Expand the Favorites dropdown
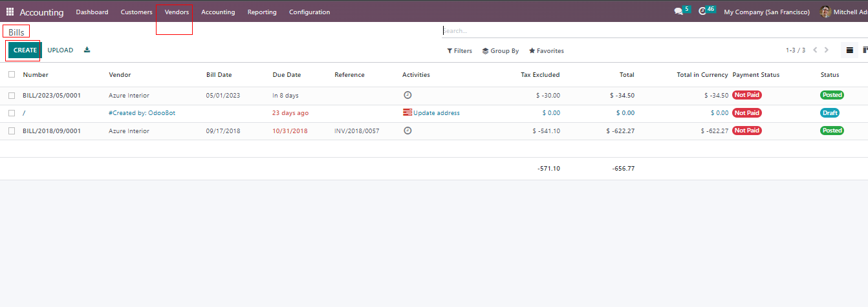 pyautogui.click(x=547, y=51)
